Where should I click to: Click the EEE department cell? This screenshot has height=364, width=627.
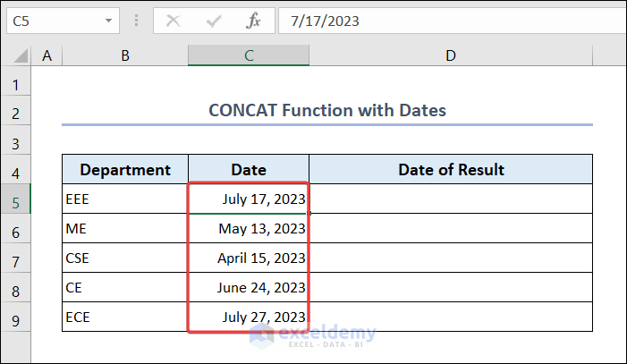pyautogui.click(x=125, y=199)
